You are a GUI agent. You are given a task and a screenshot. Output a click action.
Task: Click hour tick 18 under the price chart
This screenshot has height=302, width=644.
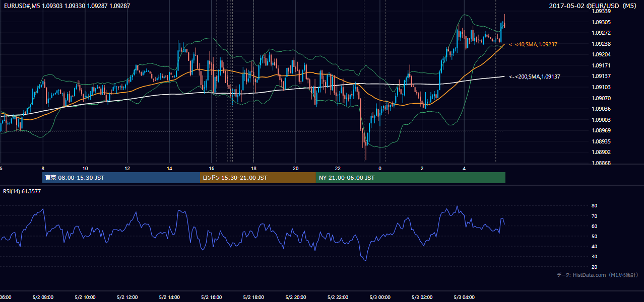(253, 169)
